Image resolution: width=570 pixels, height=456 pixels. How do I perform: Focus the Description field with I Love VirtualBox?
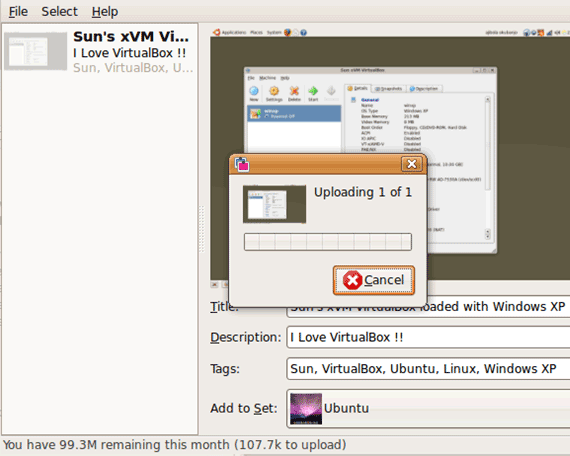click(429, 337)
